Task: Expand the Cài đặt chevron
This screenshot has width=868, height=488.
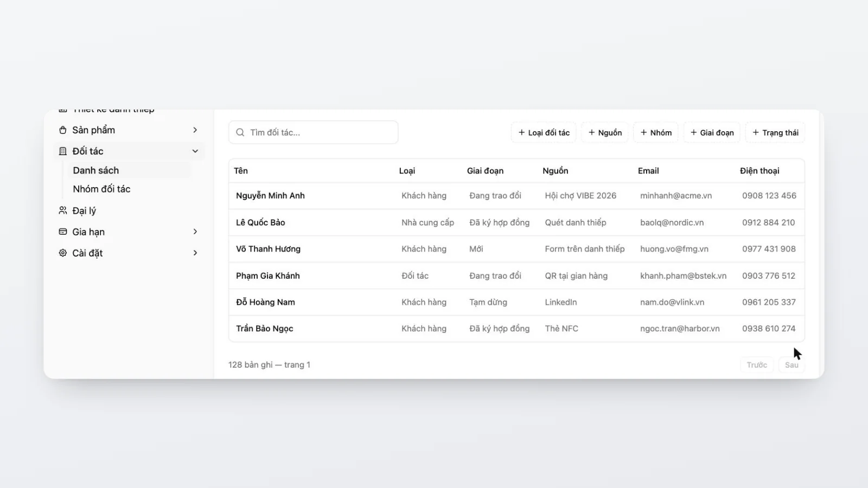Action: (195, 253)
